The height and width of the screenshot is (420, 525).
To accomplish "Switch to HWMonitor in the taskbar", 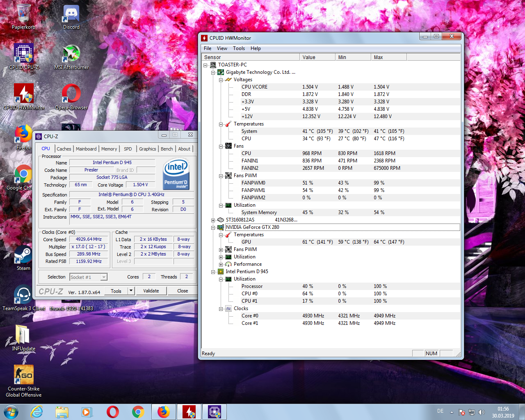I will 189,412.
